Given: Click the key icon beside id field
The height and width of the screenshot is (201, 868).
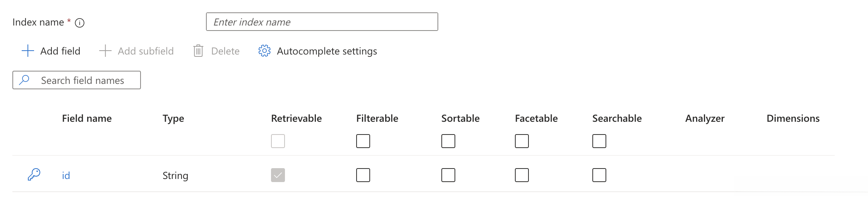Looking at the screenshot, I should pos(34,175).
